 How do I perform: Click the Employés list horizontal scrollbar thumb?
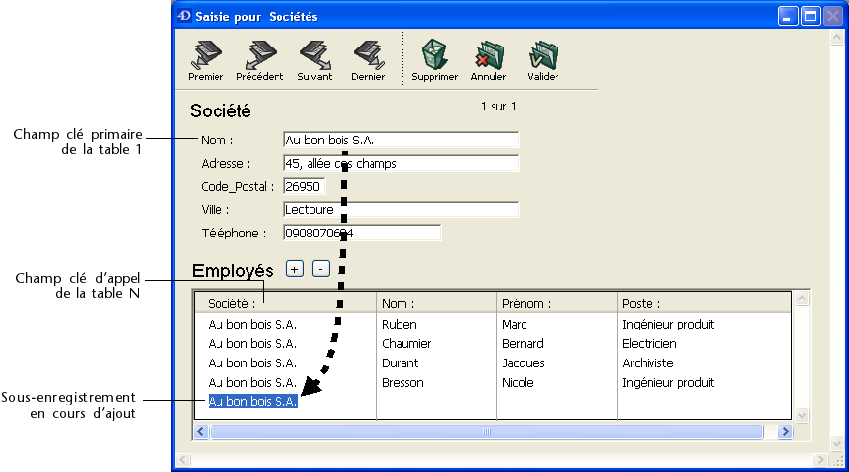click(487, 431)
